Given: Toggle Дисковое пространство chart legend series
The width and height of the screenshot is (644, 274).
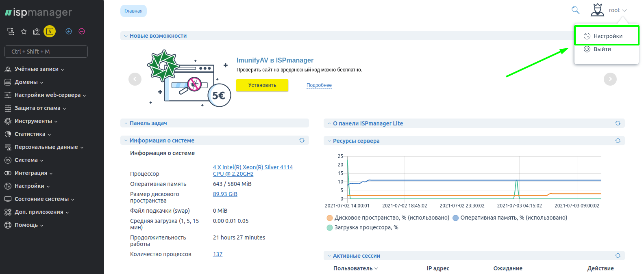Looking at the screenshot, I should tap(388, 218).
